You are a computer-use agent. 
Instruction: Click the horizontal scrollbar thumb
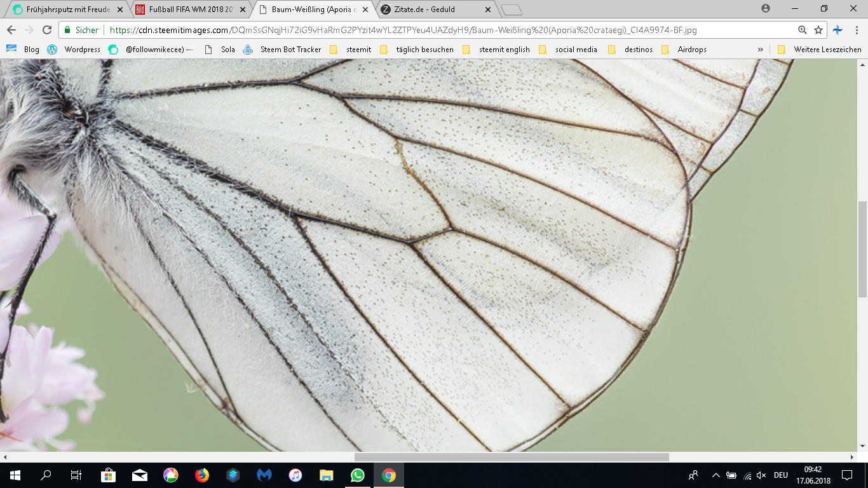(512, 457)
